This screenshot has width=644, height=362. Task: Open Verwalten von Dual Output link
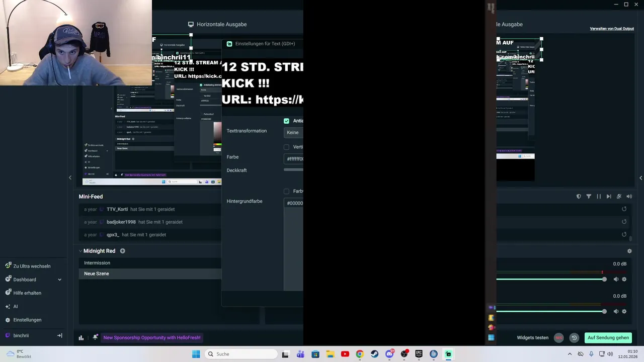pos(612,29)
